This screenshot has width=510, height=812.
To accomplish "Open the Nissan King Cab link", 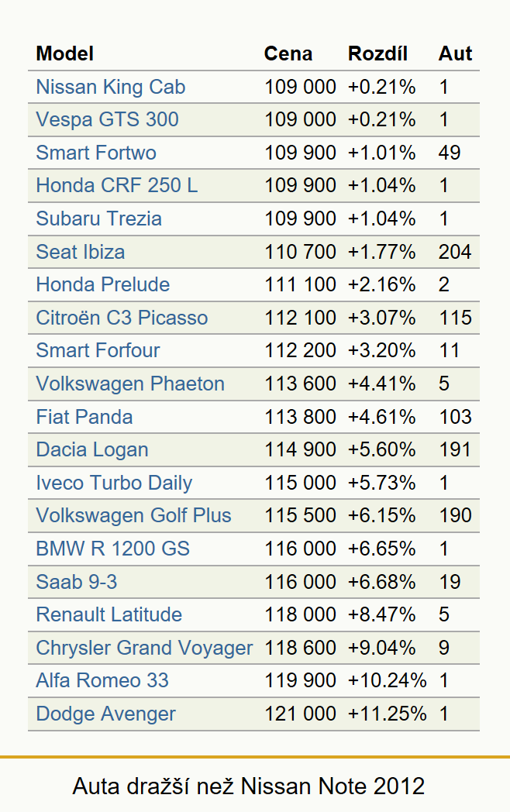I will click(x=110, y=87).
